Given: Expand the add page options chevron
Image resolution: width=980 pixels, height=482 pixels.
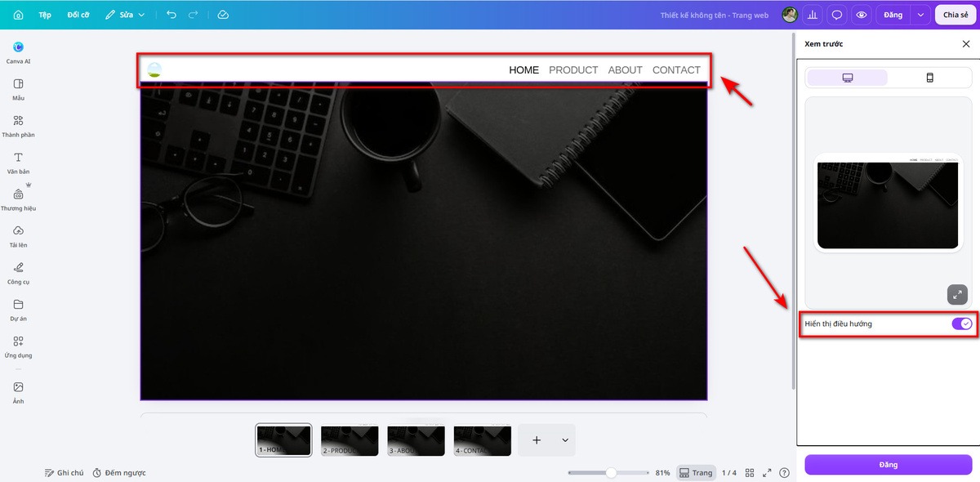Looking at the screenshot, I should click(565, 440).
